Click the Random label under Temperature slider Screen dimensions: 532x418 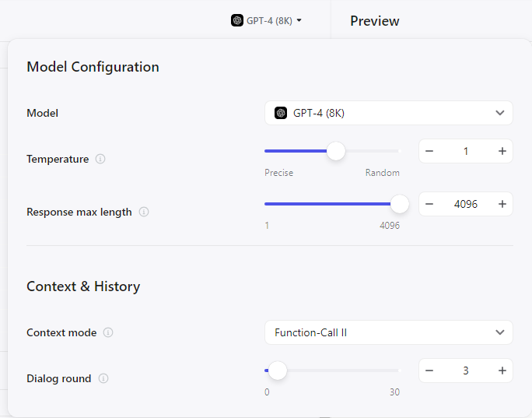(x=383, y=173)
